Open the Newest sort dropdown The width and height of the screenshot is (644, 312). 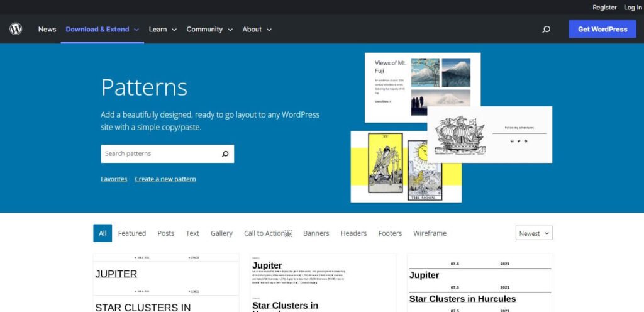click(x=534, y=233)
